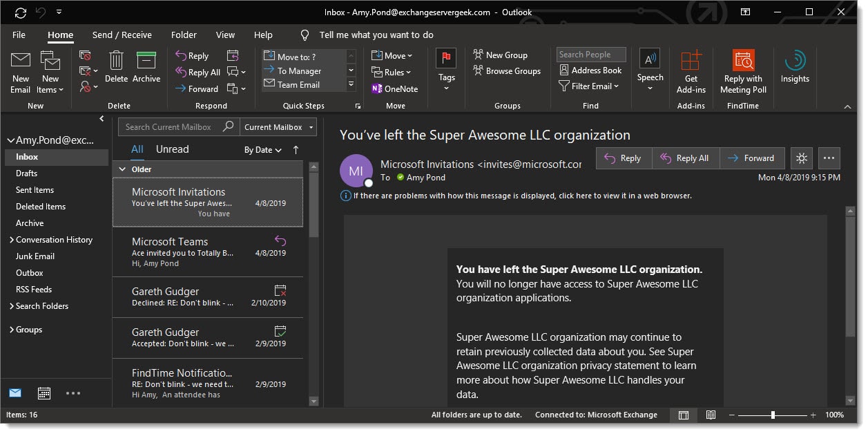
Task: Expand the Conversation History folder
Action: 12,240
